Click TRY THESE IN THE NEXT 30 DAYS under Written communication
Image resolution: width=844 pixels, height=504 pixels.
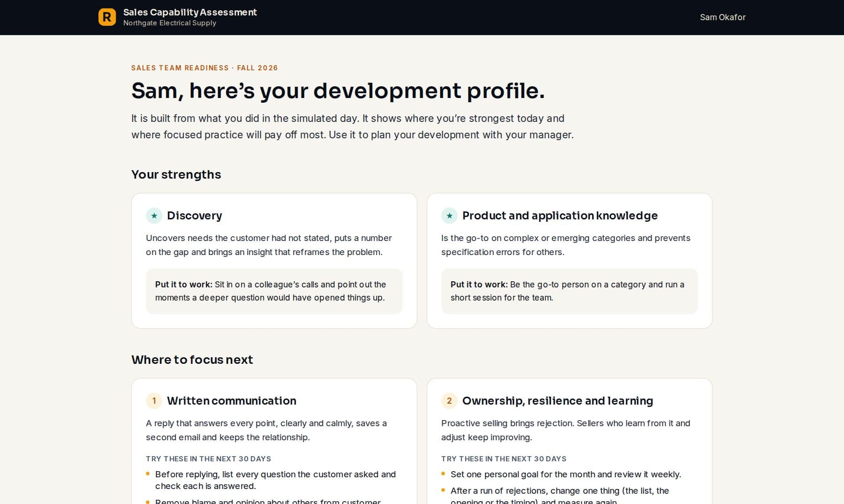[x=208, y=459]
